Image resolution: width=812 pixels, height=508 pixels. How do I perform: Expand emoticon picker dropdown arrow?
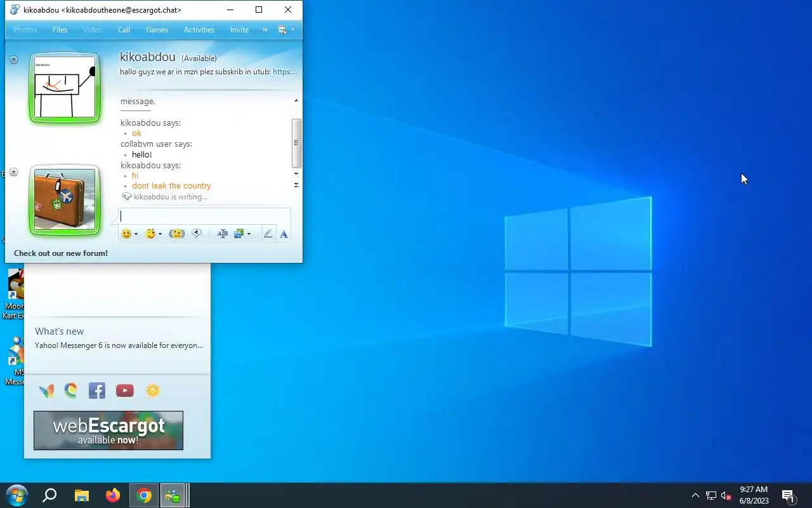(136, 234)
